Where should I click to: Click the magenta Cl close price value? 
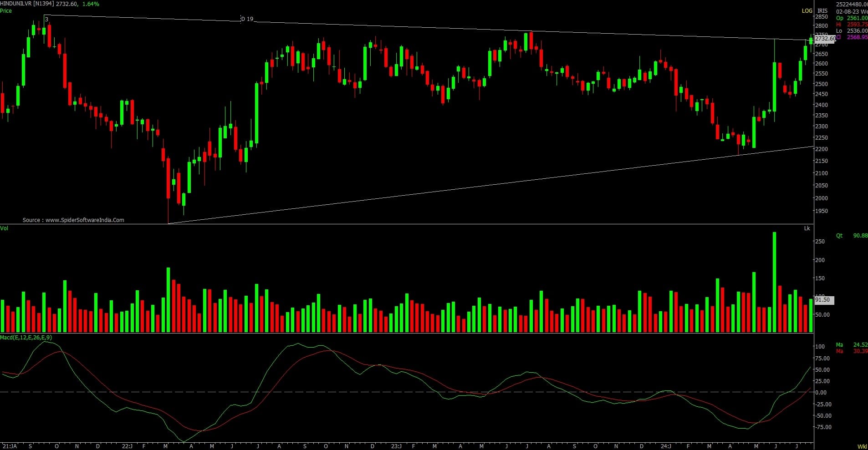857,37
